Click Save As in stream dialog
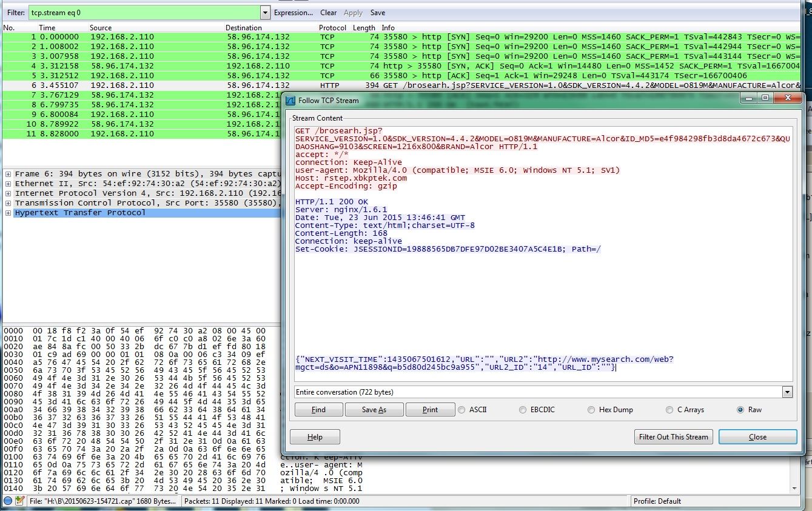The width and height of the screenshot is (812, 511). (374, 410)
